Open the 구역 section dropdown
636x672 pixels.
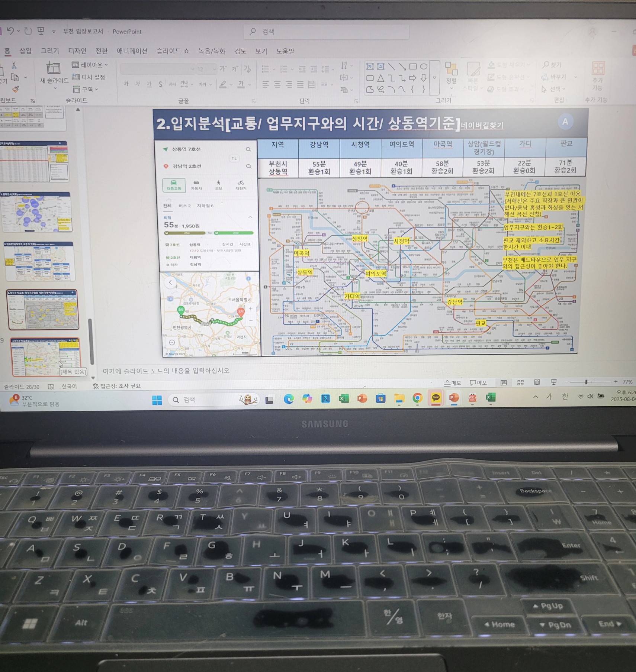coord(86,89)
